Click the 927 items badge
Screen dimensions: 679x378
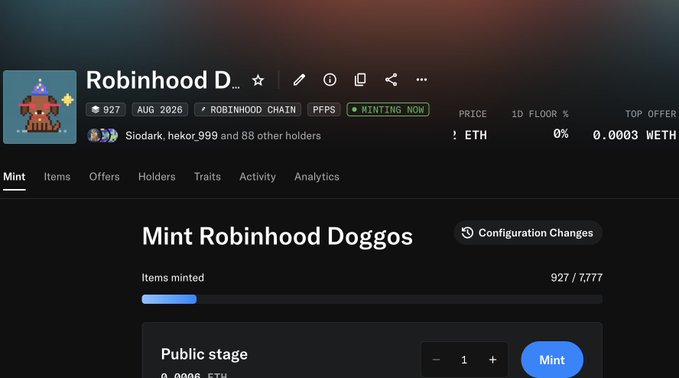(x=106, y=110)
